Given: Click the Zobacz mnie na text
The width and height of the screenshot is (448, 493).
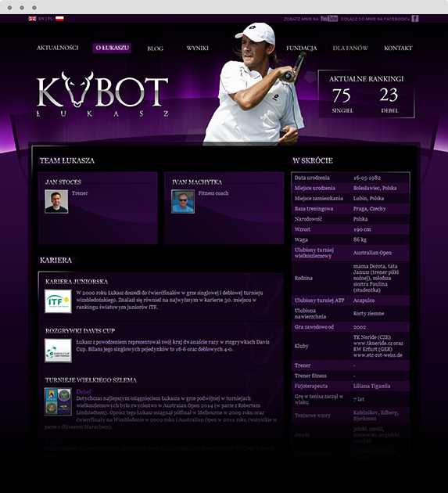Looking at the screenshot, I should point(301,20).
